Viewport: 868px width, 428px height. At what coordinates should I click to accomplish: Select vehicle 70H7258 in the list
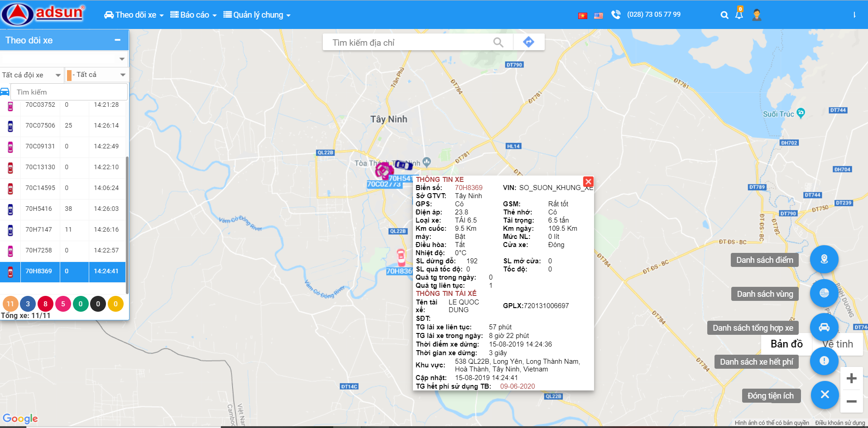pyautogui.click(x=63, y=251)
